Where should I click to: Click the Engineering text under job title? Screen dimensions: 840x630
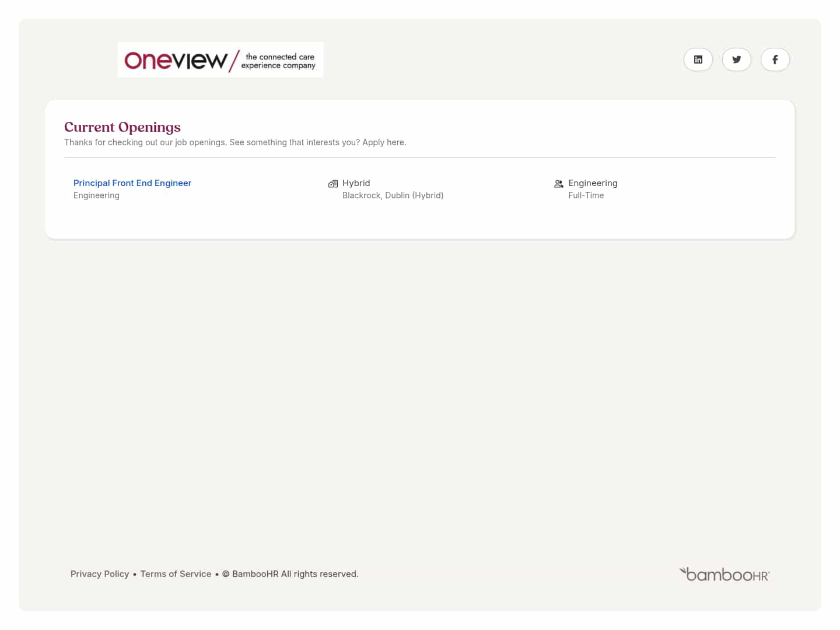point(96,195)
